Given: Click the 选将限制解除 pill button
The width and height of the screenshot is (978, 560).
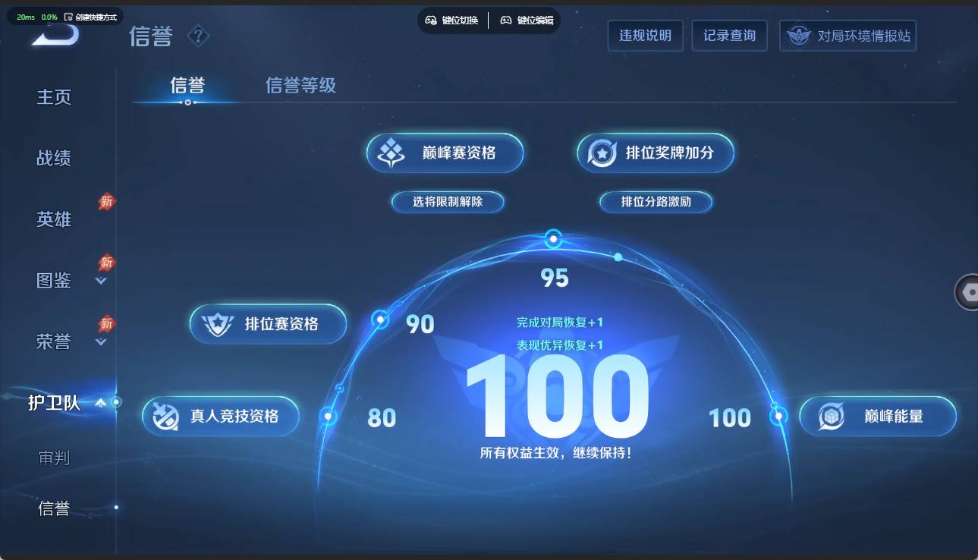Looking at the screenshot, I should 448,202.
